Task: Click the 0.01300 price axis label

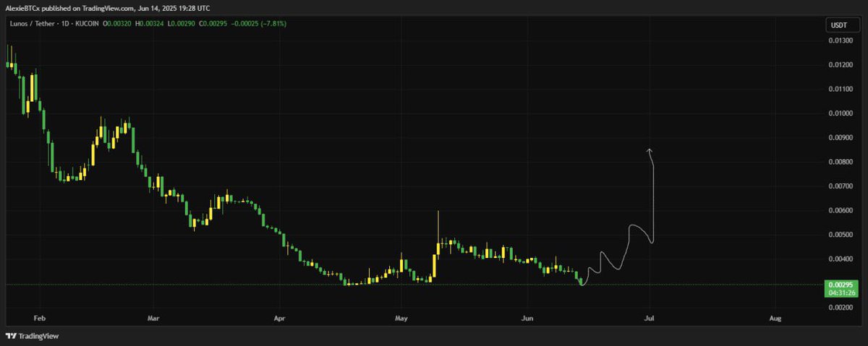Action: coord(841,40)
